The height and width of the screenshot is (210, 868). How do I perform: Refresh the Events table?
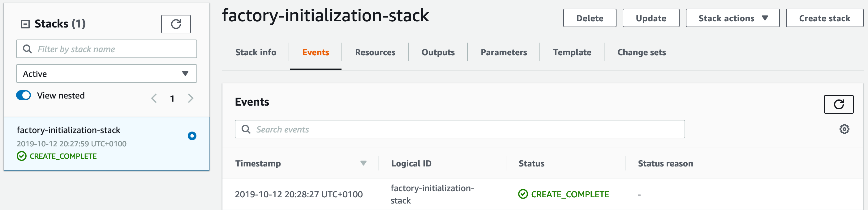click(x=839, y=104)
